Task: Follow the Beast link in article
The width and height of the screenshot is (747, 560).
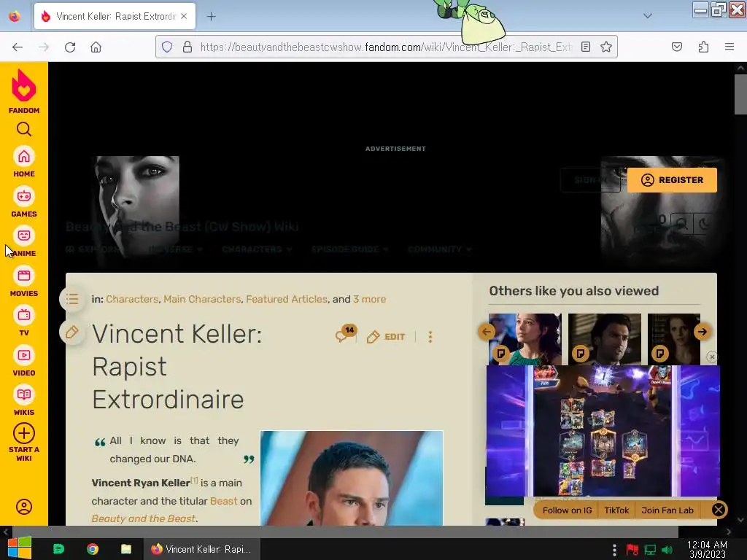Action: 223,501
